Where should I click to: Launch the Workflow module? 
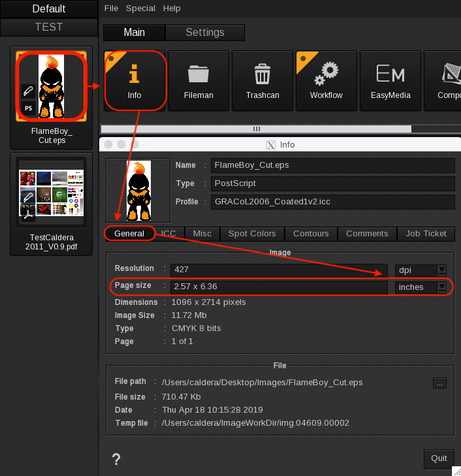click(x=326, y=82)
